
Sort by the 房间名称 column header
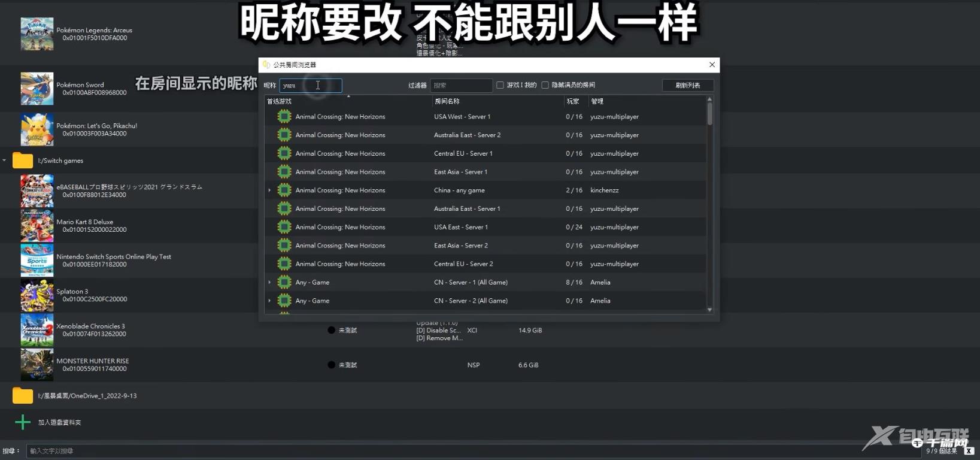coord(498,101)
